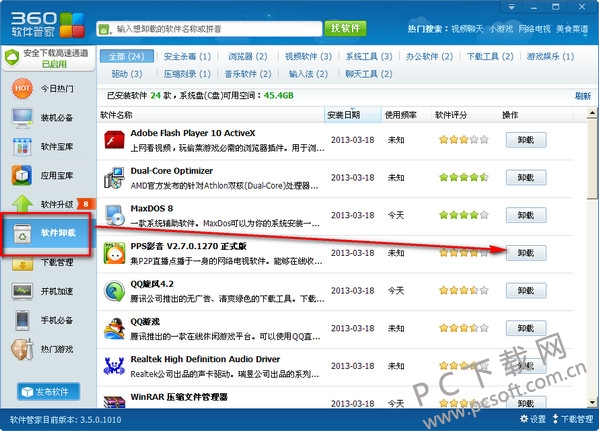
Task: Sort by 使用频率 column header
Action: 406,115
